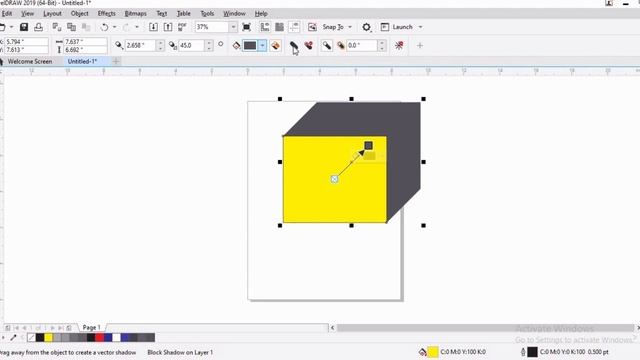Toggle the Simplify block shadow button

point(294,45)
